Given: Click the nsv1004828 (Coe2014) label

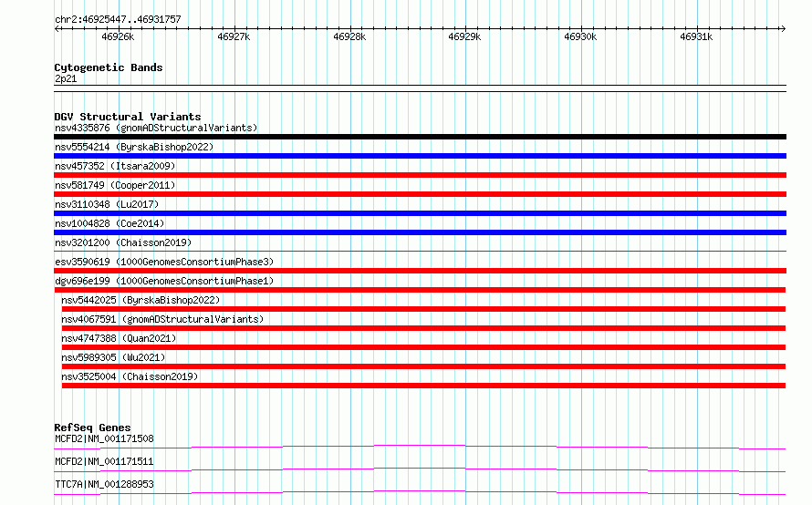Looking at the screenshot, I should pos(109,223).
